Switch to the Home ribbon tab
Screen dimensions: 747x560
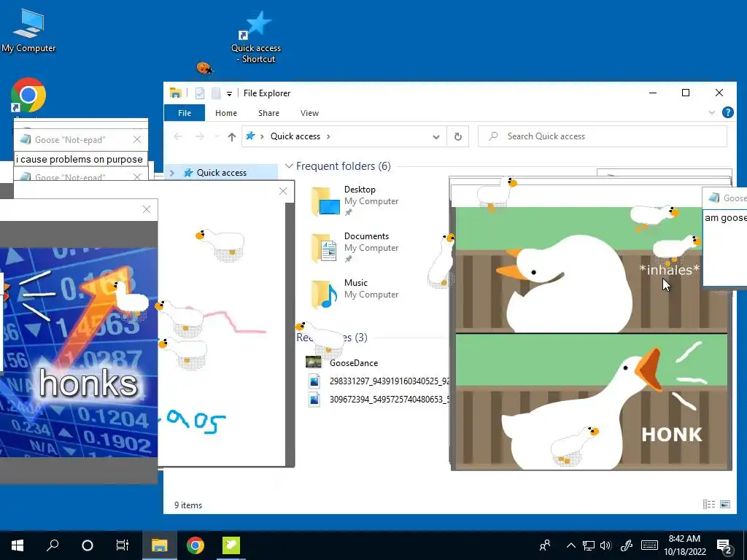(x=226, y=113)
